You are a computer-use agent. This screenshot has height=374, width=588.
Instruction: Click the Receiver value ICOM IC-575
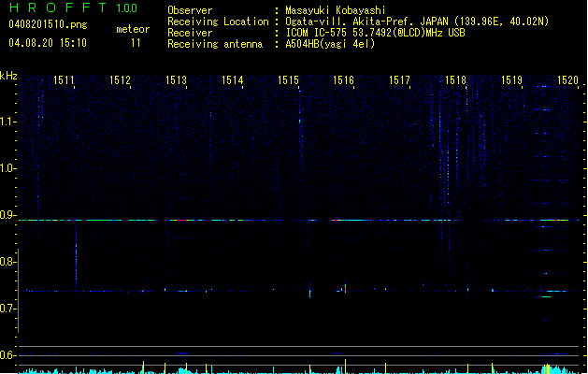[316, 33]
